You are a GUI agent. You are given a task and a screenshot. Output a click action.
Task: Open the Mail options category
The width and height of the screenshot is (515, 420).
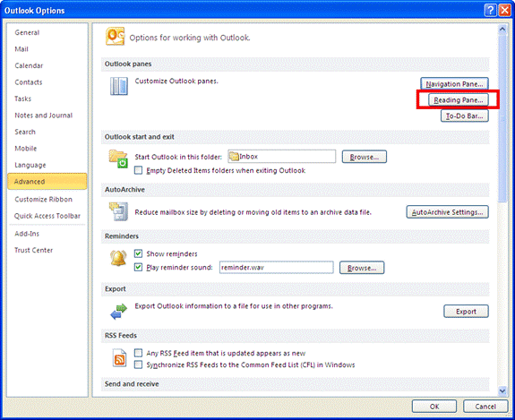point(21,49)
